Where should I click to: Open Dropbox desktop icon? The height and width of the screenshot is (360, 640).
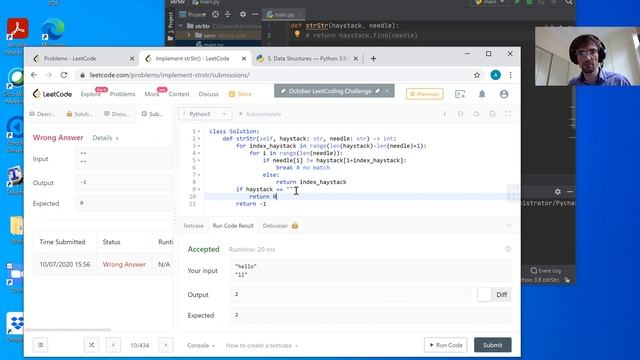tap(16, 325)
